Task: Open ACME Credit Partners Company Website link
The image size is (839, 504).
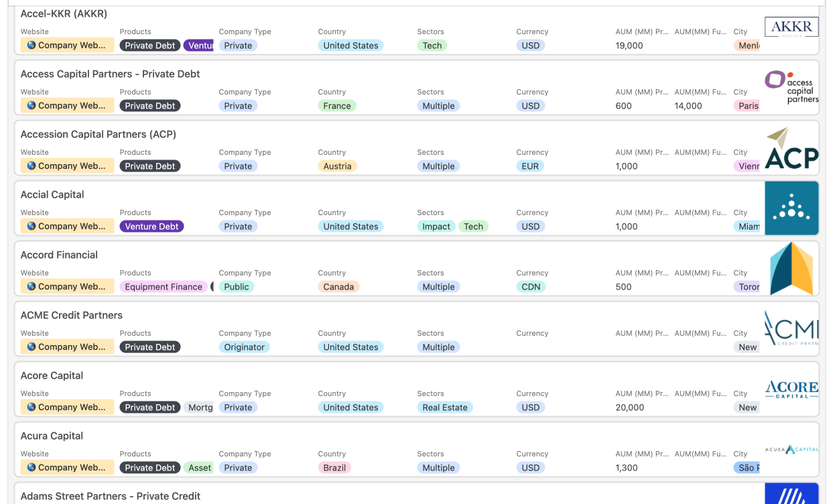Action: [x=67, y=347]
